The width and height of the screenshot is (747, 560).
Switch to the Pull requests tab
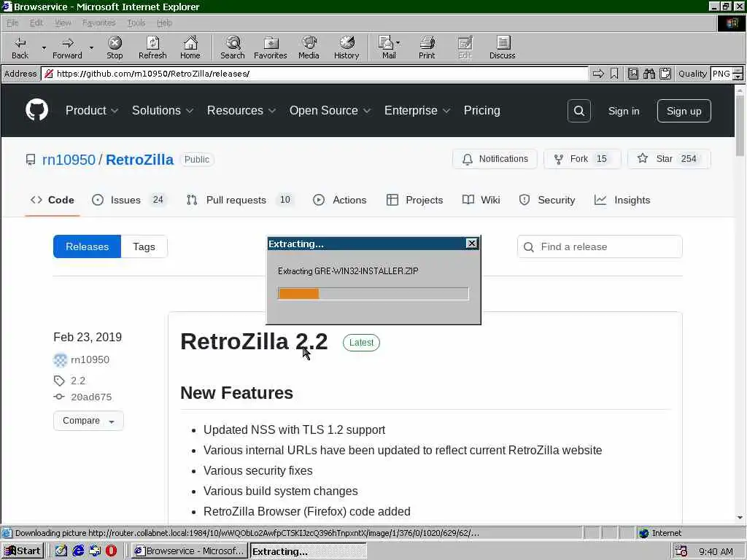click(239, 200)
